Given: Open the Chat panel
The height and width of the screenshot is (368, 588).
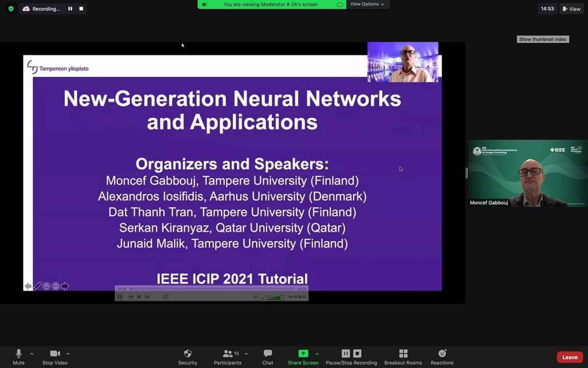Looking at the screenshot, I should click(x=267, y=357).
